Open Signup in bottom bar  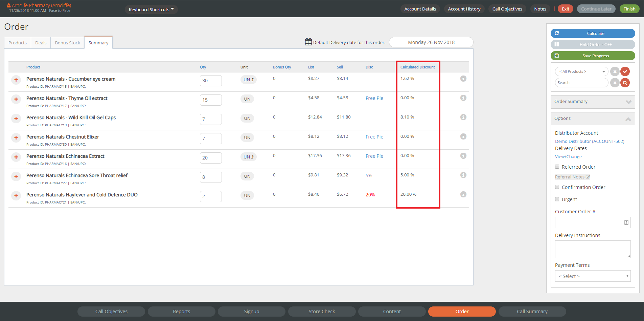point(252,312)
